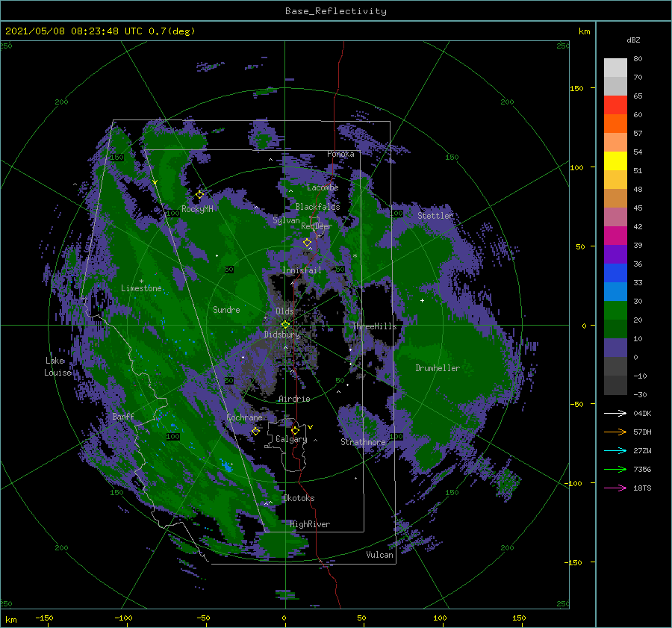Image resolution: width=672 pixels, height=628 pixels.
Task: Click the Stettler label
Action: [435, 216]
